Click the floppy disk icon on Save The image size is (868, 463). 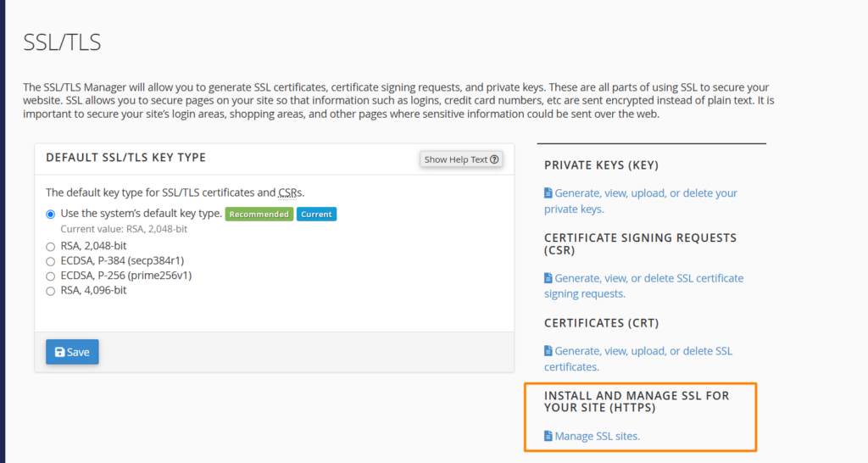tap(59, 352)
